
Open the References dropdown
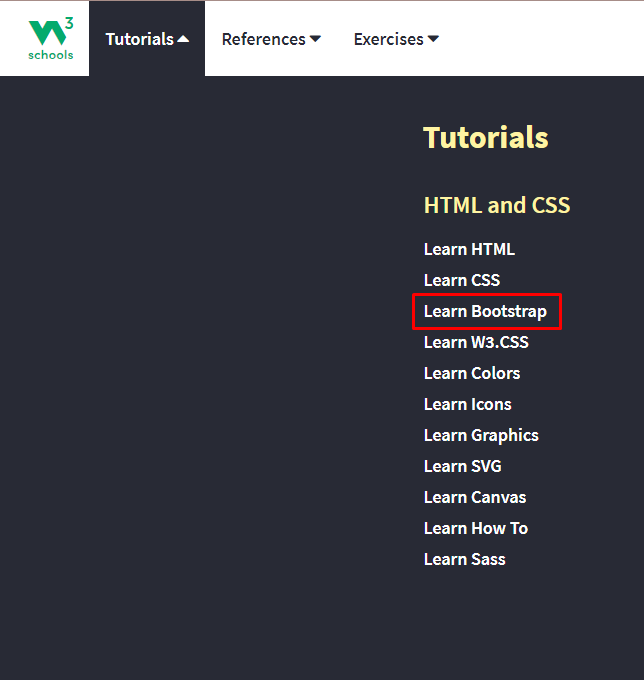click(x=271, y=39)
